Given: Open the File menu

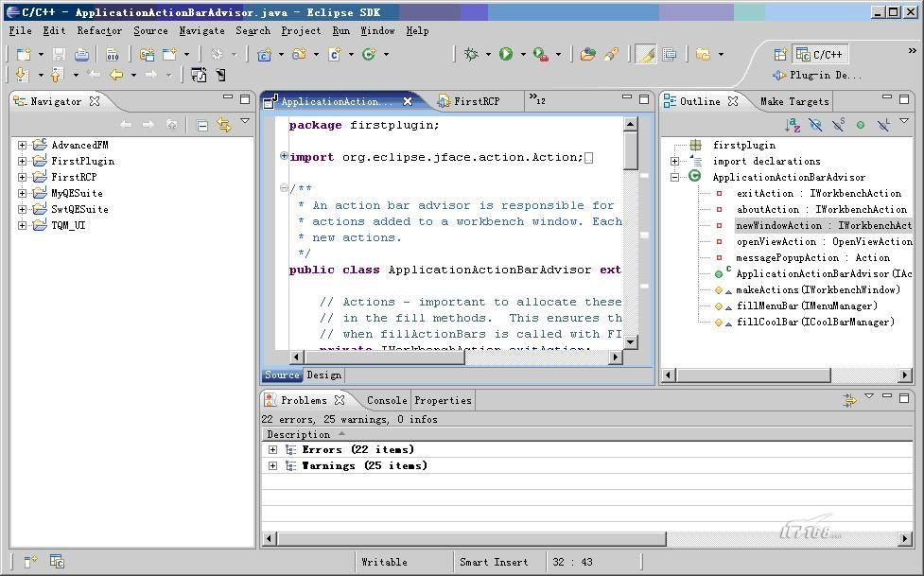Looking at the screenshot, I should (x=20, y=30).
